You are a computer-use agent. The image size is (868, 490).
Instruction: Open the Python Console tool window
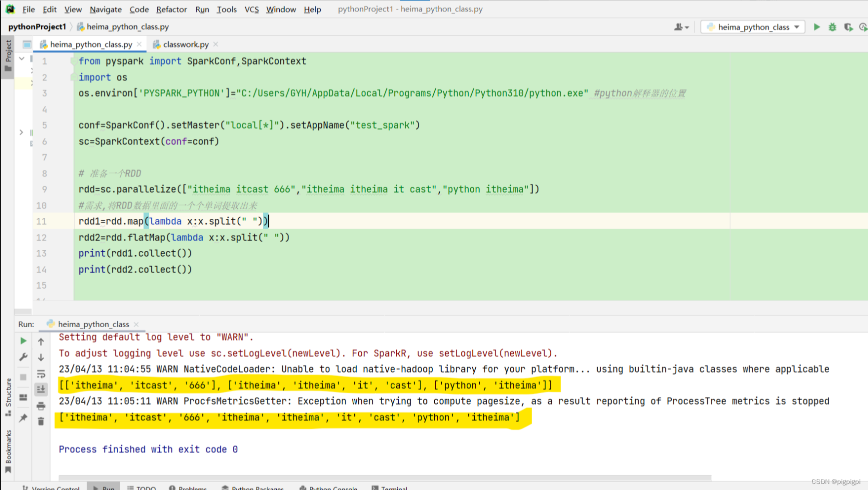[x=328, y=487]
